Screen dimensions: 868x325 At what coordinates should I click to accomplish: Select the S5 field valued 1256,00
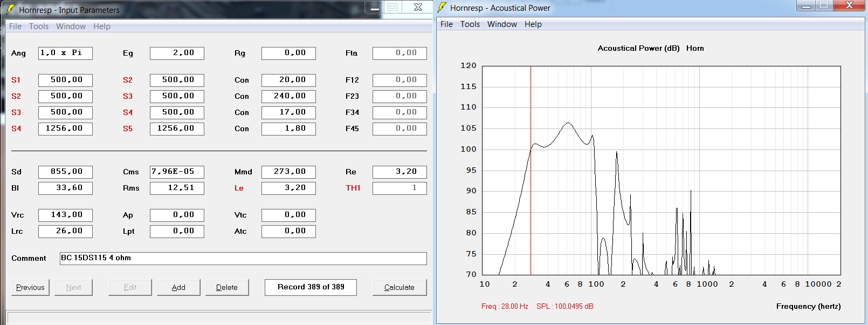point(177,128)
